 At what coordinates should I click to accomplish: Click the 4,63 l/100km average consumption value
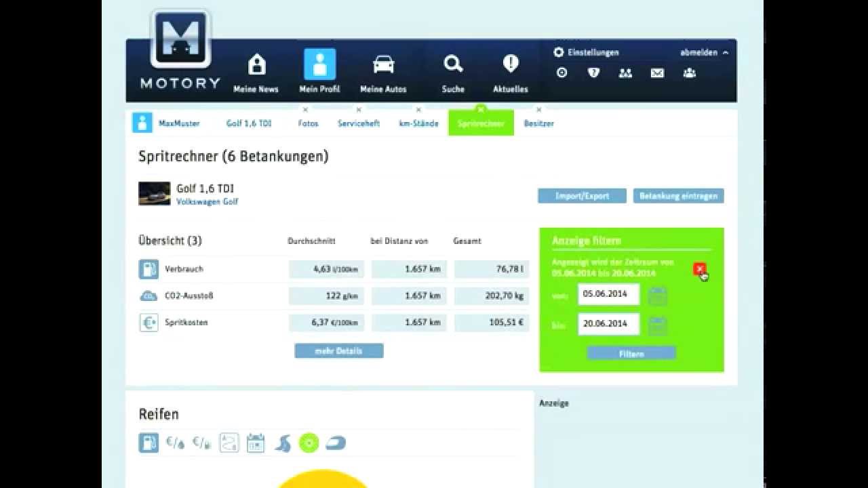coord(326,269)
